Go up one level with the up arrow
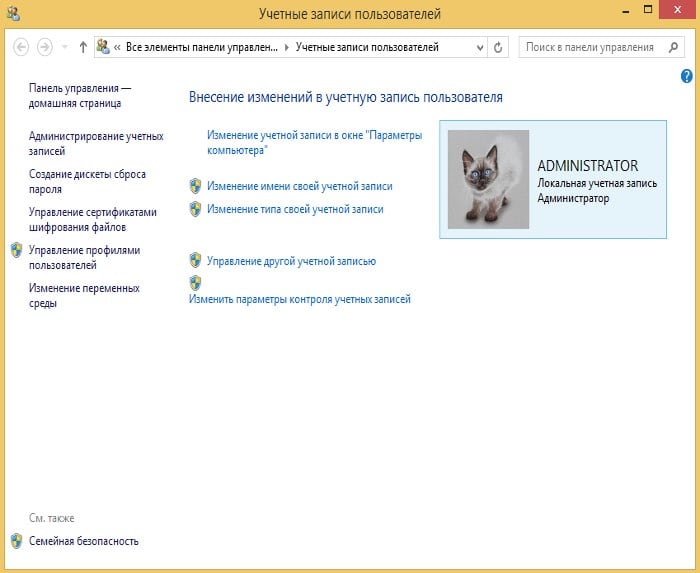The height and width of the screenshot is (573, 700). coord(83,47)
